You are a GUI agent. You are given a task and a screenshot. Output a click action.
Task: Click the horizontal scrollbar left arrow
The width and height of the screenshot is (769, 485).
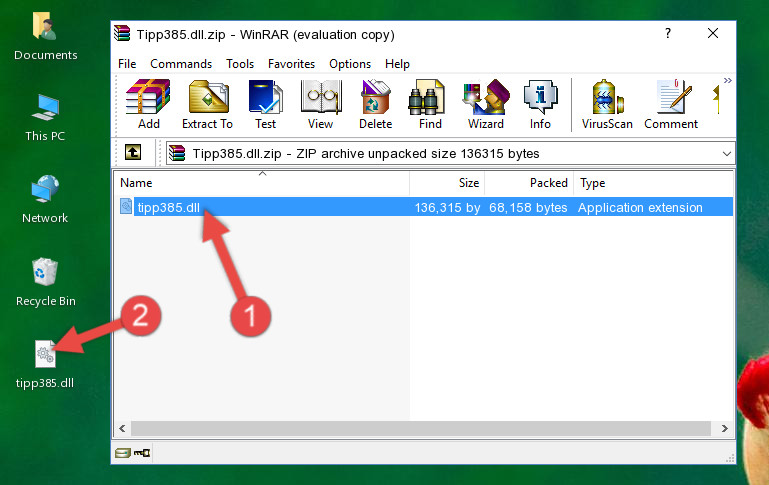(122, 428)
